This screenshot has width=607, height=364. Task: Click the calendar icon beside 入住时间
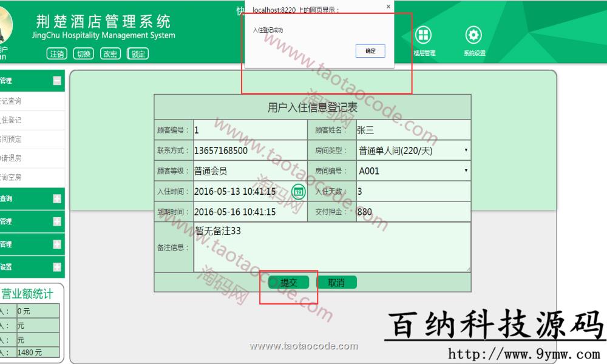click(299, 192)
